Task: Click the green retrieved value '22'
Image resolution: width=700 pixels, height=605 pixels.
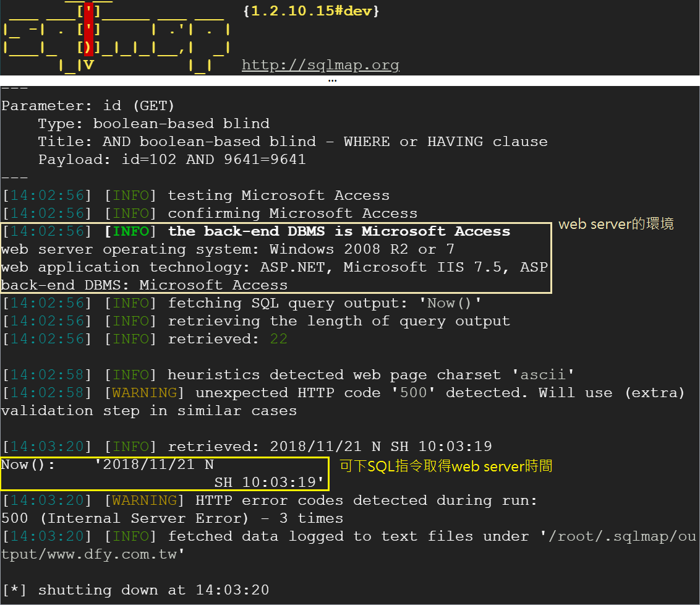Action: 278,339
